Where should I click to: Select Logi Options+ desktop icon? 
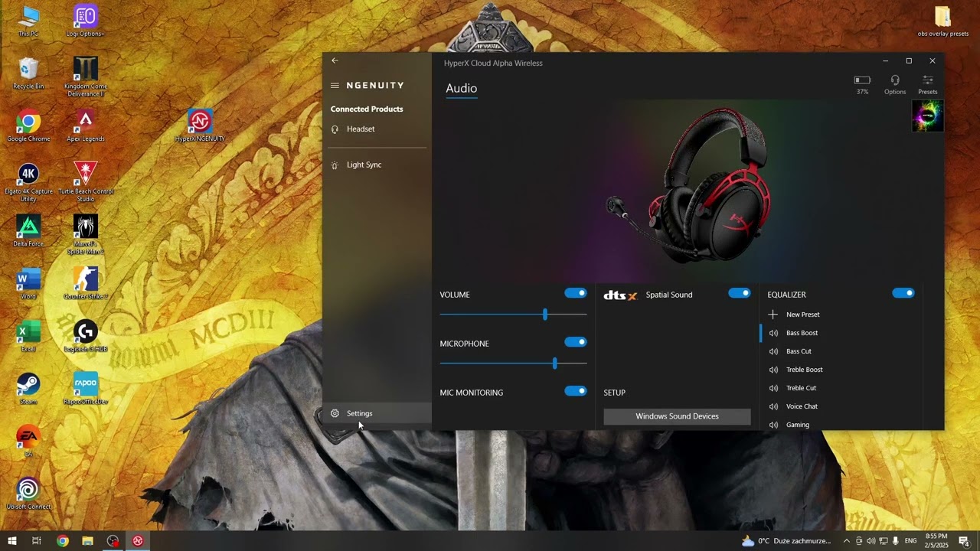pos(86,21)
